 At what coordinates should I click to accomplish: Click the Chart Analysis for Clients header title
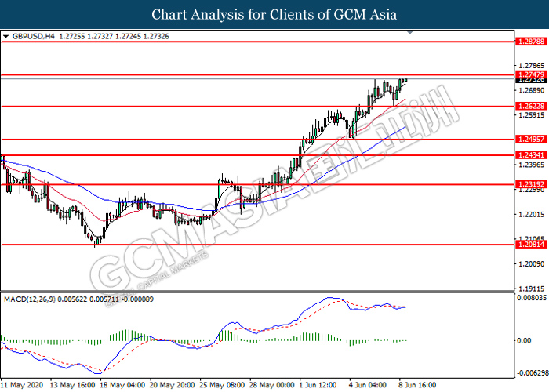click(x=274, y=15)
